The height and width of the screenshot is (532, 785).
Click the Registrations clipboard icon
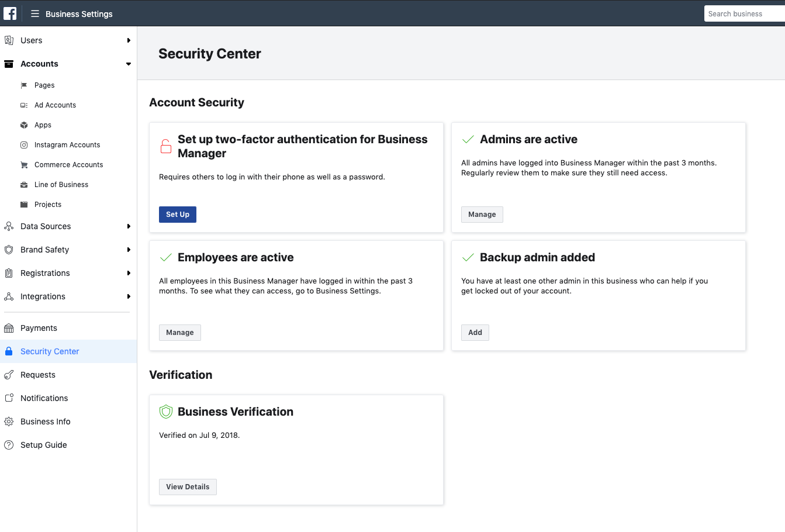[9, 273]
